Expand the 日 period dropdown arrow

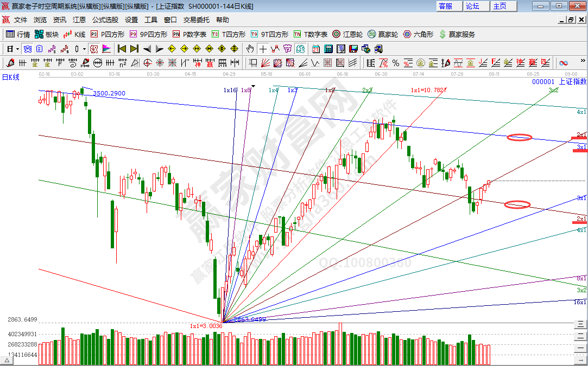click(x=17, y=49)
